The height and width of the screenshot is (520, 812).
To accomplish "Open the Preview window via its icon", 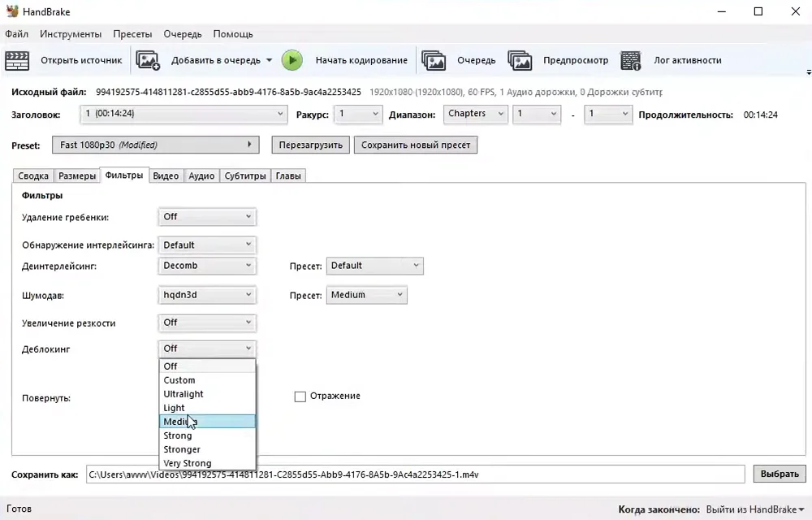I will click(520, 61).
